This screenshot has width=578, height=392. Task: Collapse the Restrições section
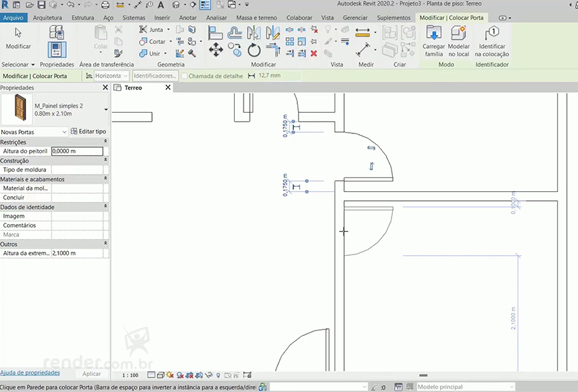tap(105, 142)
